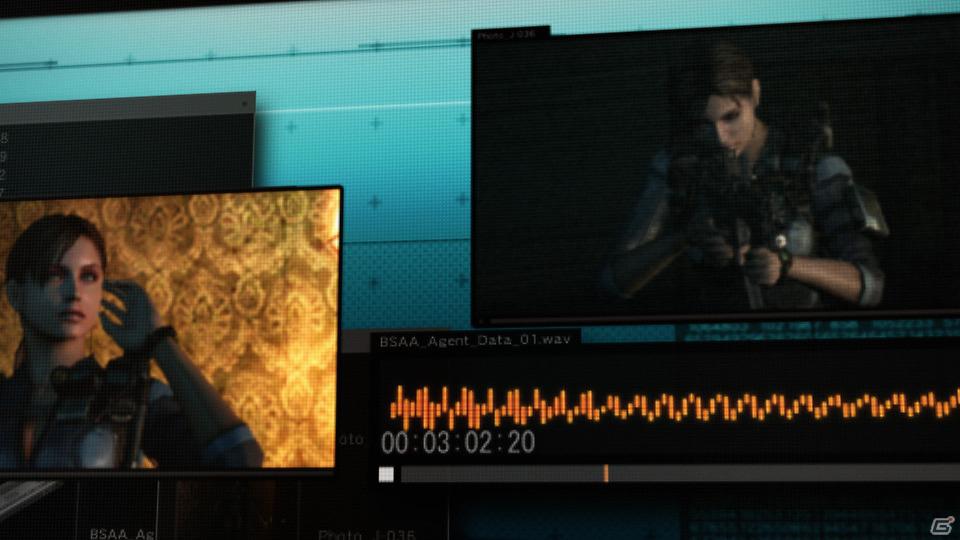Screen dimensions: 960x540
Task: Click the small dot button on the gray panel title bar
Action: 244,103
